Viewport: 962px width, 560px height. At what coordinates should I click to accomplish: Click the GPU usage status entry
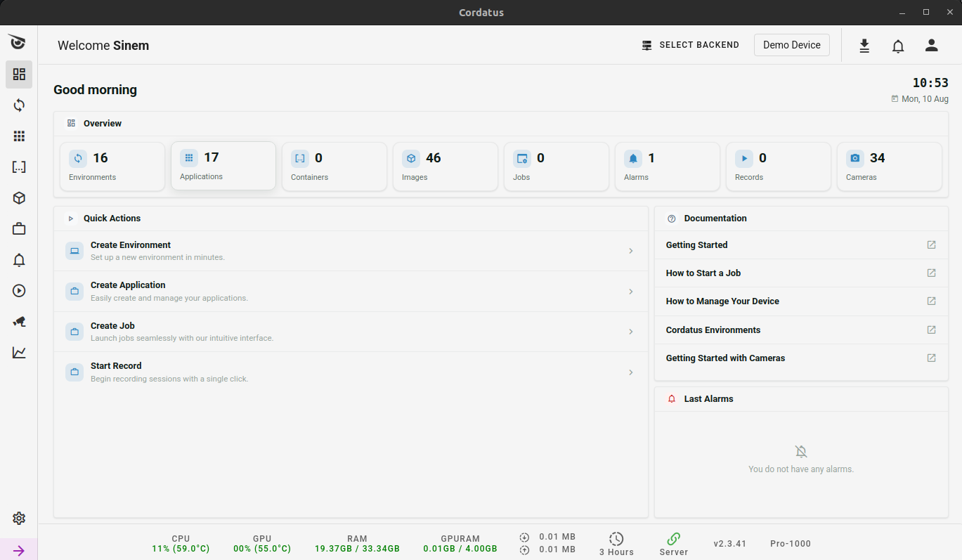pos(262,544)
